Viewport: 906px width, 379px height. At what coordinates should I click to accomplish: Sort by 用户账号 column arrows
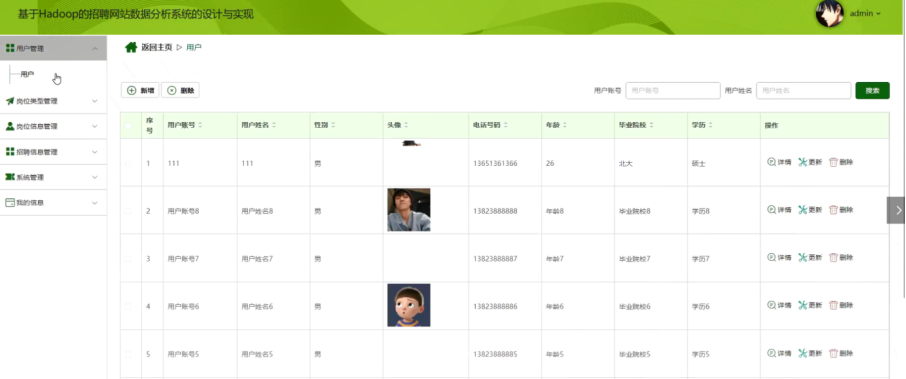pos(200,125)
